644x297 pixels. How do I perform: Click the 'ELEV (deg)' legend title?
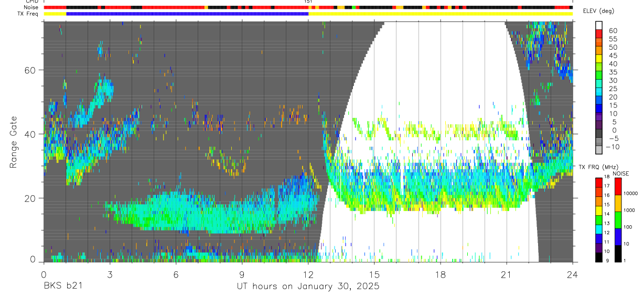(598, 11)
